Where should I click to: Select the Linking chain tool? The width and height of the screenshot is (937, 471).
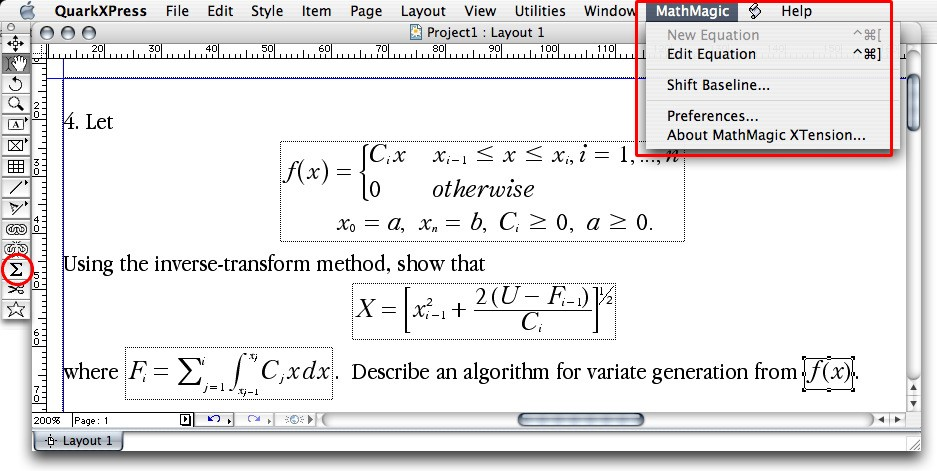(x=15, y=228)
